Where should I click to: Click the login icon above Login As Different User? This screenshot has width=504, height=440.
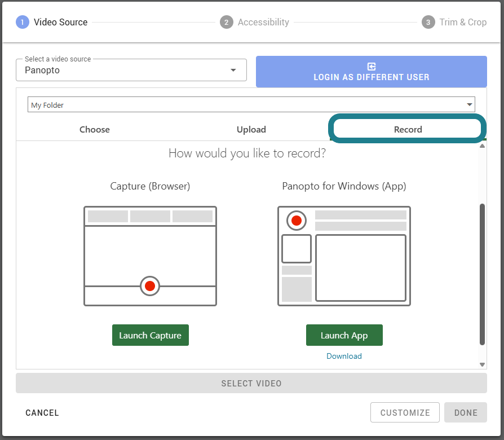(x=372, y=66)
